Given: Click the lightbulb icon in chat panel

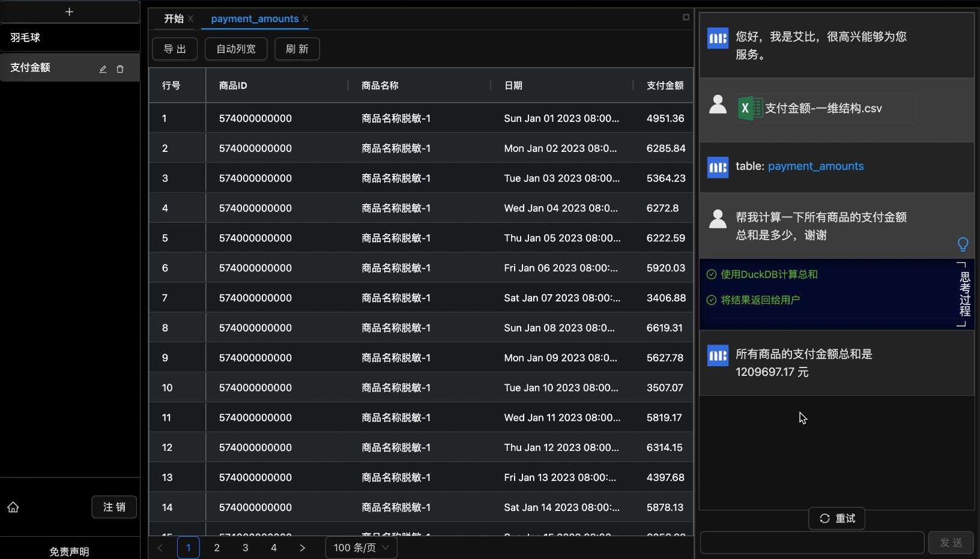Looking at the screenshot, I should [963, 244].
